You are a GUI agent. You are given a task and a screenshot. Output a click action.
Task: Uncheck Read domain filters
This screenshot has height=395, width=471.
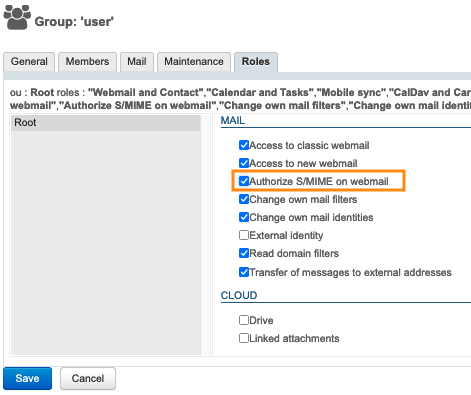(x=244, y=253)
